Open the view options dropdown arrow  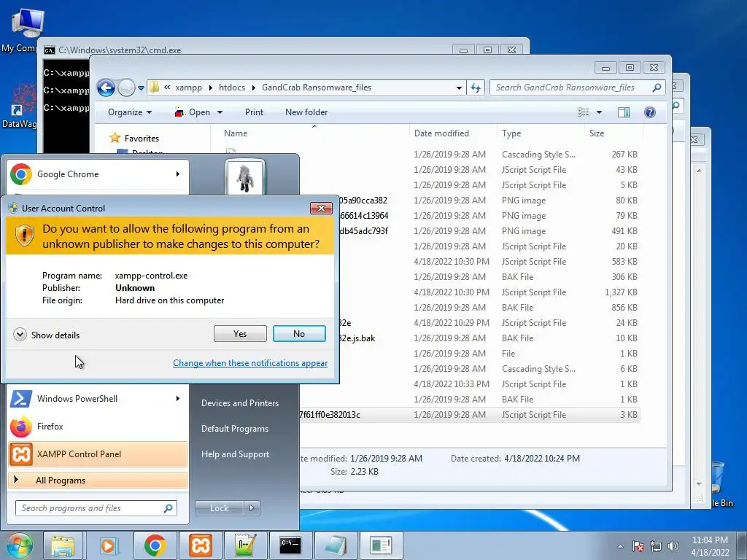[600, 112]
